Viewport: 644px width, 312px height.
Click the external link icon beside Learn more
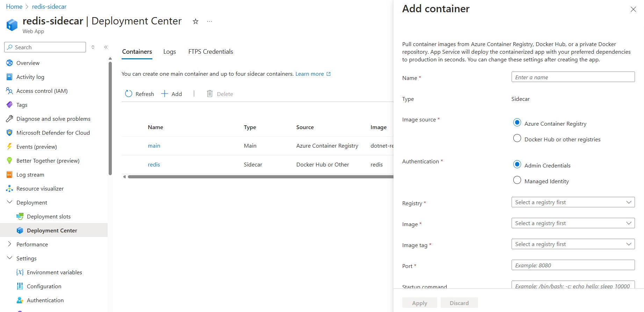(328, 74)
